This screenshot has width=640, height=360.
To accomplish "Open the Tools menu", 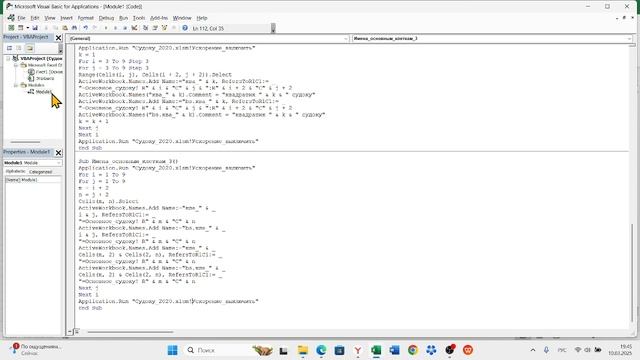I will coord(139,18).
